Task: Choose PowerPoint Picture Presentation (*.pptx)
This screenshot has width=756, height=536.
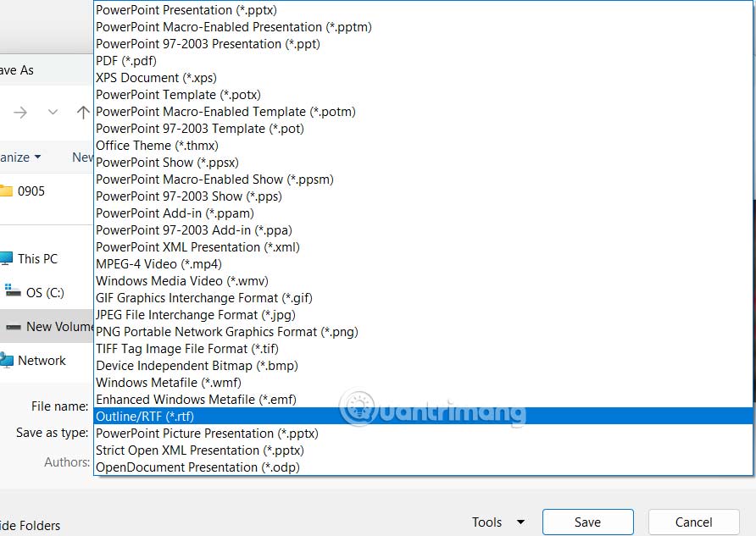Action: click(423, 434)
